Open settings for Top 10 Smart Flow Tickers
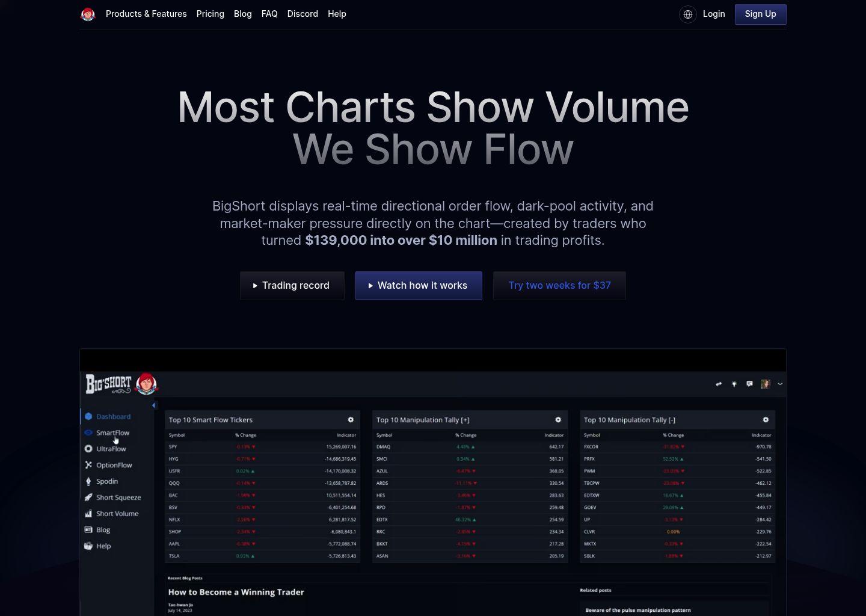 click(351, 419)
